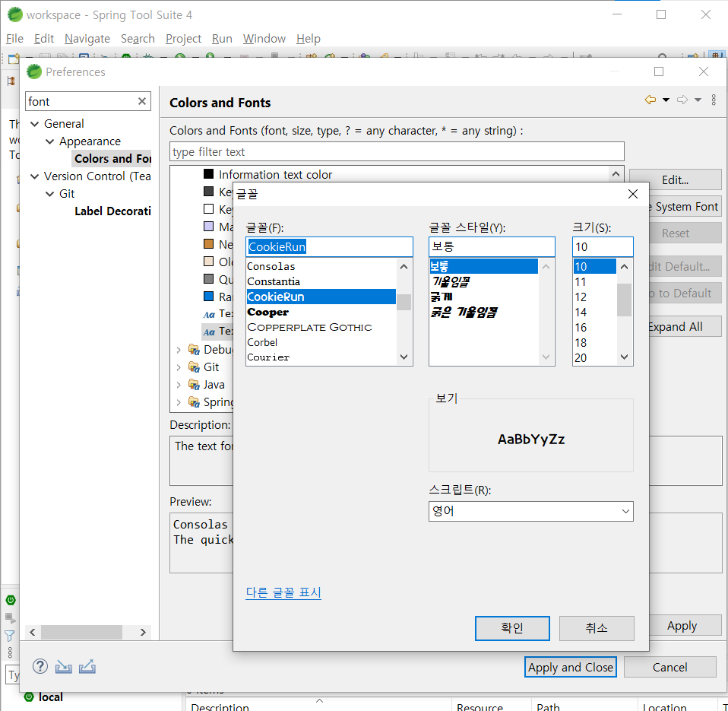This screenshot has width=728, height=711.
Task: Click the orange color swatch
Action: click(x=208, y=244)
